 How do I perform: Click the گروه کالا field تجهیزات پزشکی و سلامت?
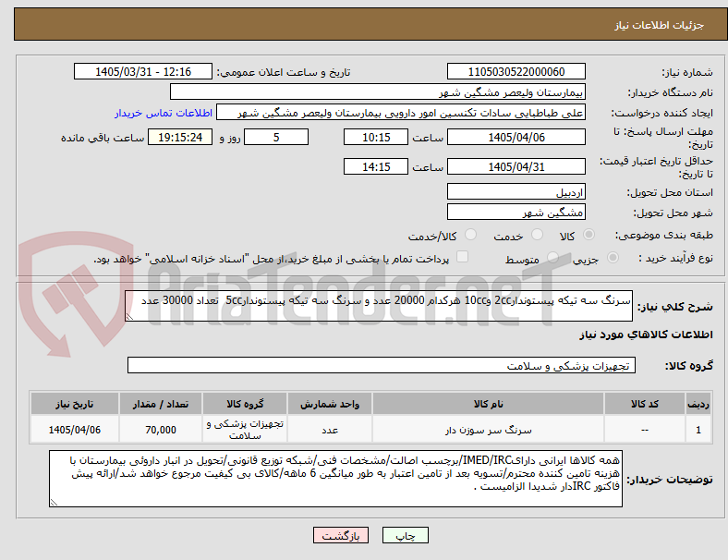click(382, 365)
